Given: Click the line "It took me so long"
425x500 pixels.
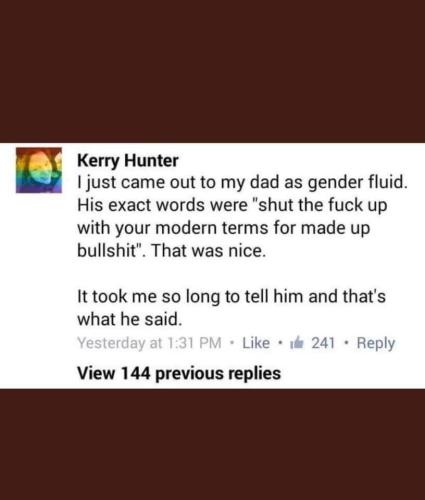Looking at the screenshot, I should click(231, 297).
